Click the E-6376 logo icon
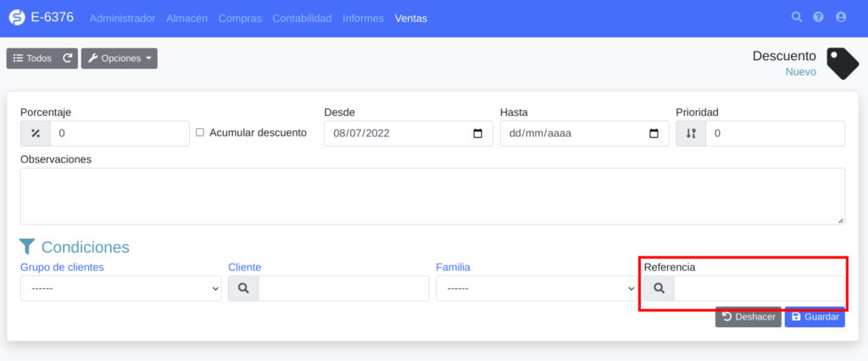The image size is (868, 361). 17,18
